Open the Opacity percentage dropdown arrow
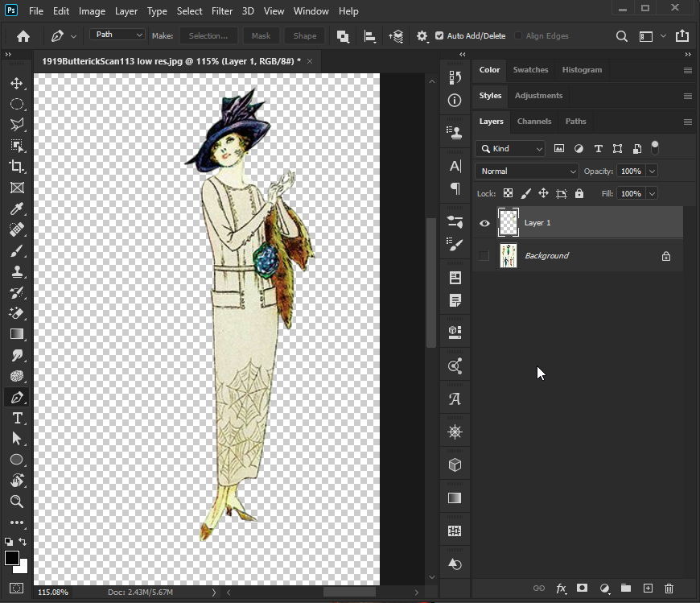The image size is (700, 603). click(652, 171)
